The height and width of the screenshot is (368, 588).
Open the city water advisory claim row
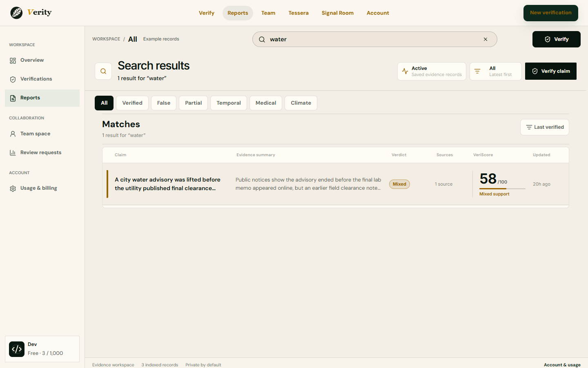[336, 184]
